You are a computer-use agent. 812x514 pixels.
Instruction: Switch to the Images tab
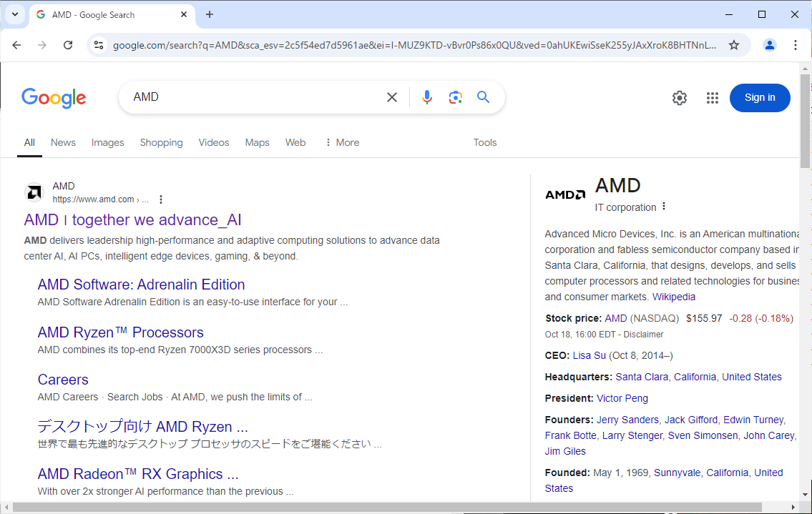point(107,142)
